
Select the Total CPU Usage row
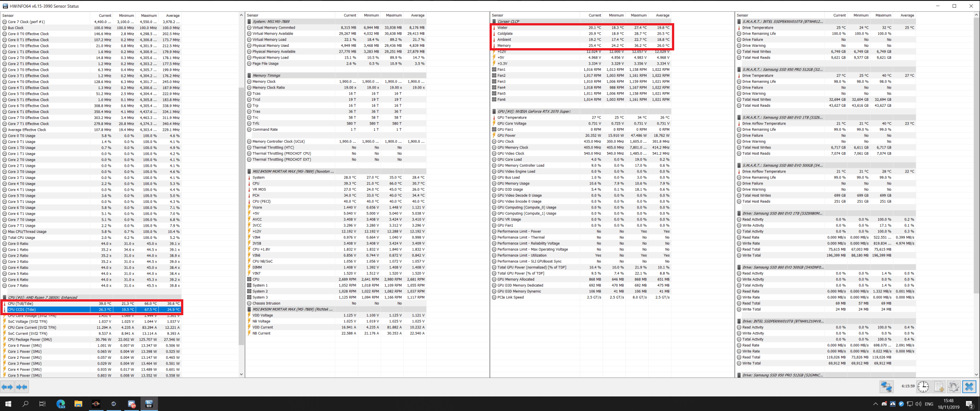click(92, 238)
